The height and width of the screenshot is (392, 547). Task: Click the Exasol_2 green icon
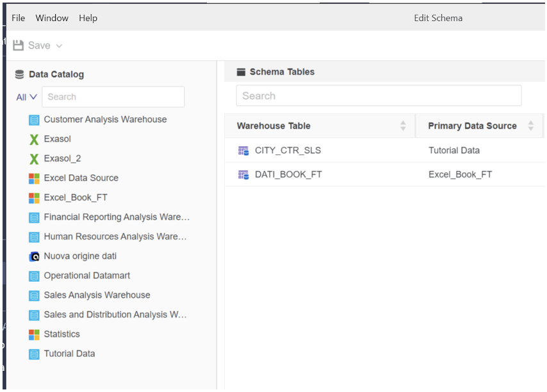click(x=34, y=158)
